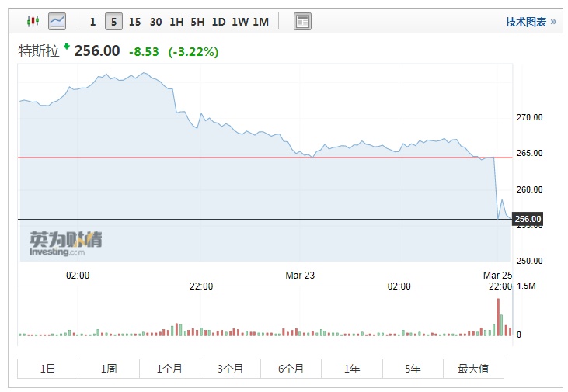Screen dimensions: 568x392
Task: Select the 1日 time range tab
Action: pyautogui.click(x=47, y=369)
